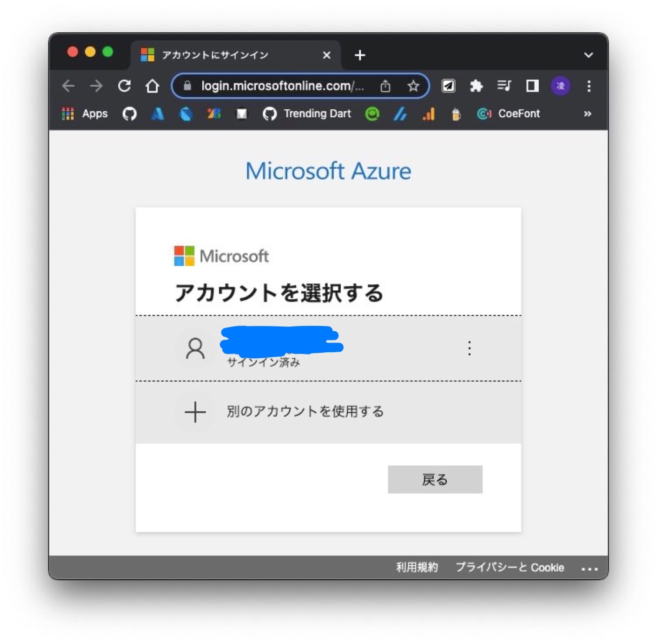
Task: Open the CoeFont bookmark
Action: click(x=508, y=114)
